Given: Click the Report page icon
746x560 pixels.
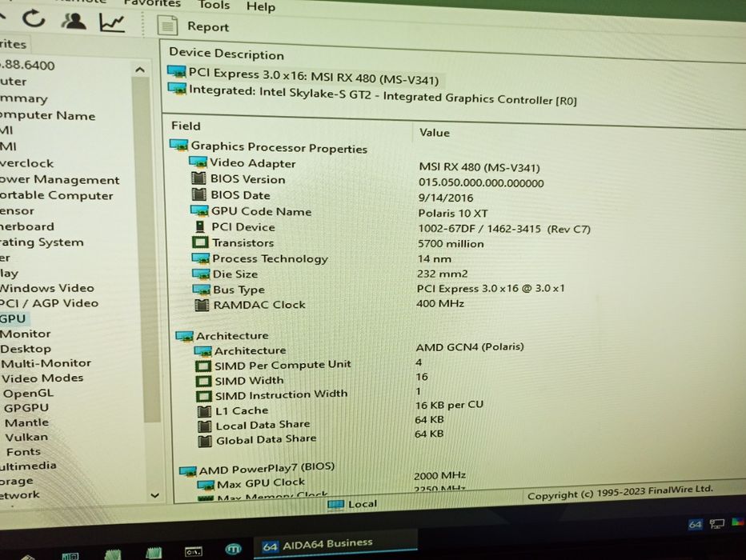Looking at the screenshot, I should tap(167, 26).
